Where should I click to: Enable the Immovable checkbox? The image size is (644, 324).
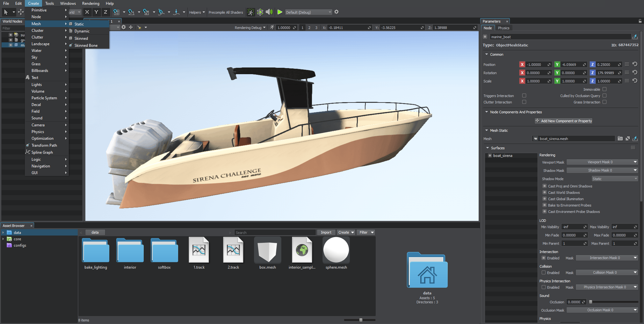pyautogui.click(x=604, y=89)
